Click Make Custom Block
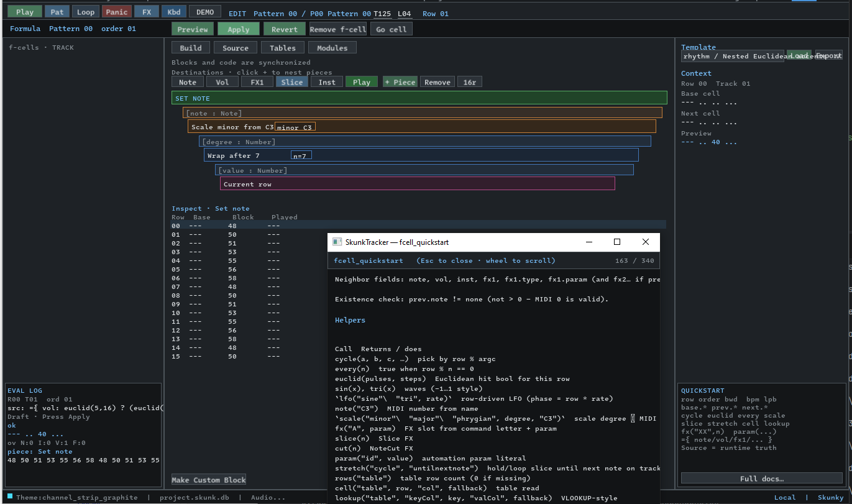The width and height of the screenshot is (852, 504). coord(209,480)
